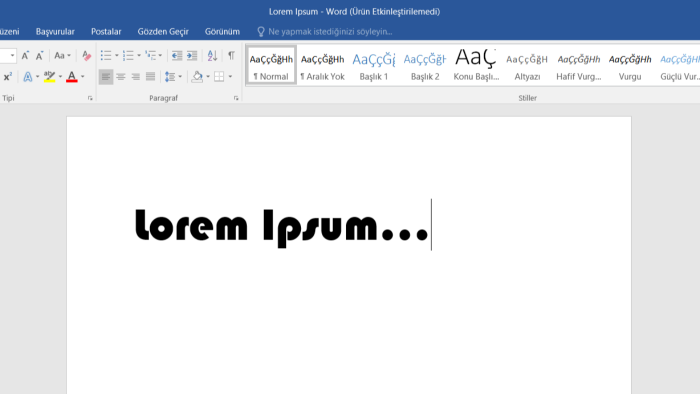Apply borders grid icon
The image size is (700, 394).
point(219,77)
